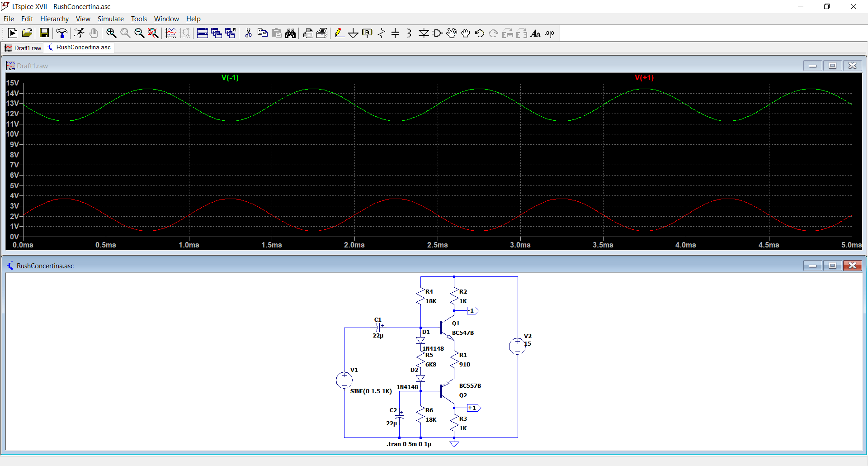Open the View menu
The width and height of the screenshot is (868, 466).
click(x=83, y=19)
